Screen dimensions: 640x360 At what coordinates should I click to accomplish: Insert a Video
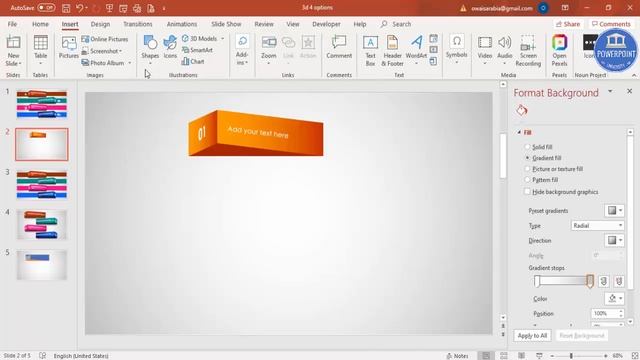pos(484,51)
